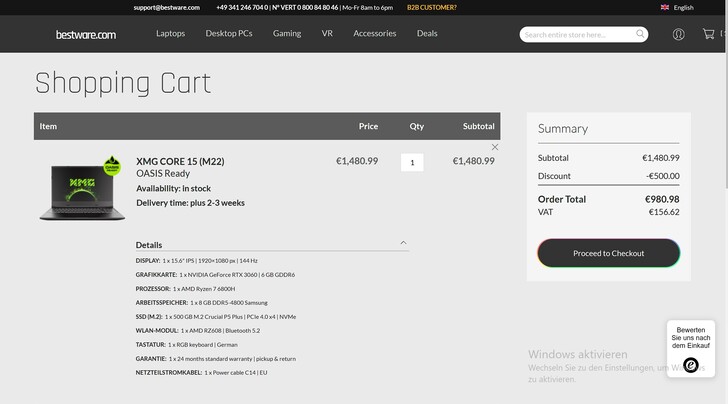Click the SSD (M.2) Crucial P5 Plus line
This screenshot has width=728, height=404.
(x=216, y=317)
